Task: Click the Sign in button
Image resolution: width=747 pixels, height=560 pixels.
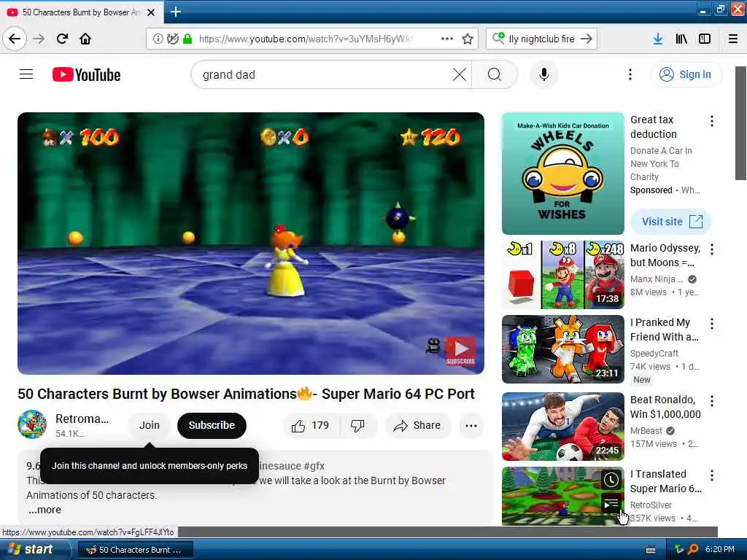Action: 686,74
